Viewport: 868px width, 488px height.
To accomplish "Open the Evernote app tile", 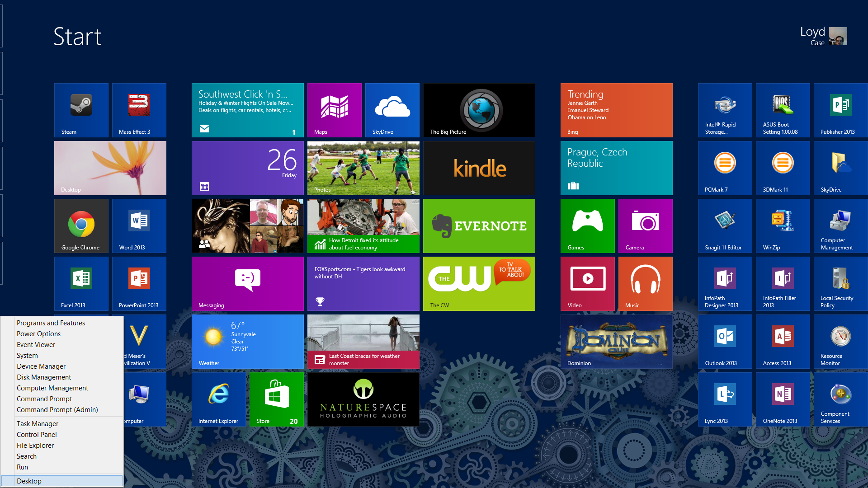I will [x=479, y=225].
